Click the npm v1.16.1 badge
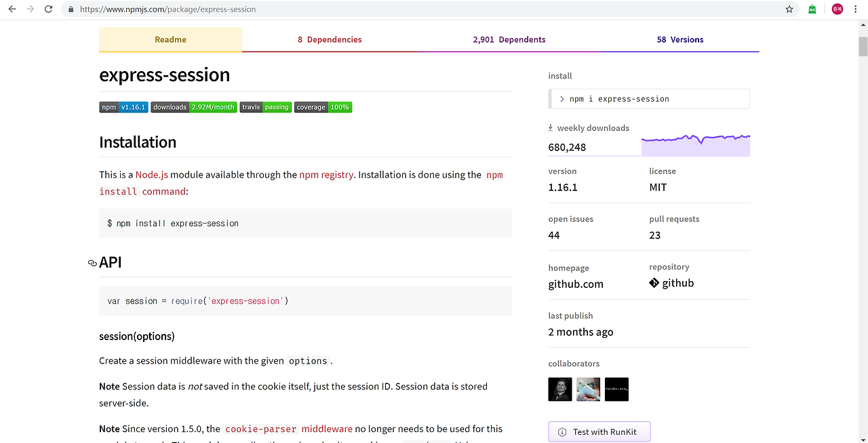Image resolution: width=868 pixels, height=443 pixels. tap(123, 107)
